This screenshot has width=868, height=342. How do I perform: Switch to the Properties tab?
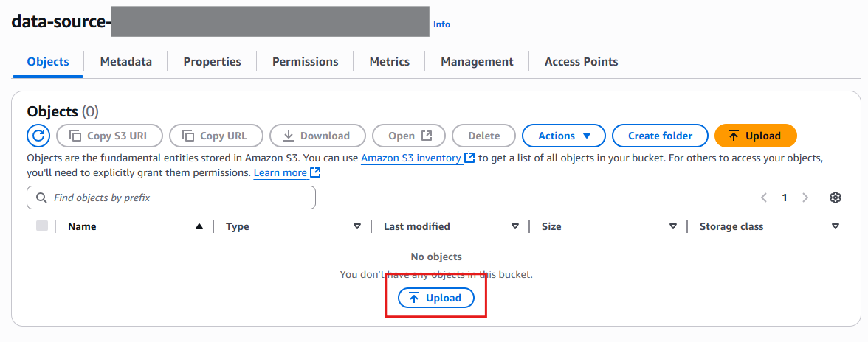212,62
